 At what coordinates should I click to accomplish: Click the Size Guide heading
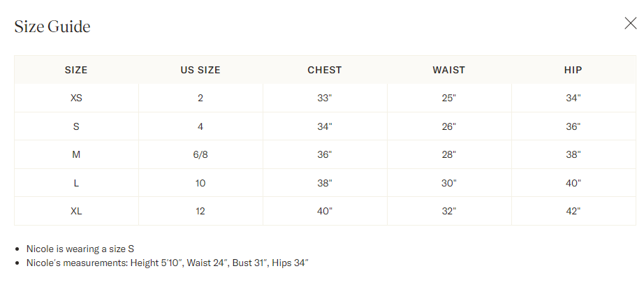pos(52,27)
